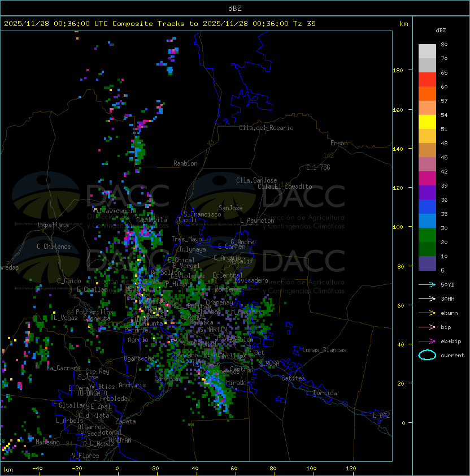This screenshot has width=470, height=476.
Task: Click the cyan 50YD arrow legend icon
Action: (x=427, y=285)
